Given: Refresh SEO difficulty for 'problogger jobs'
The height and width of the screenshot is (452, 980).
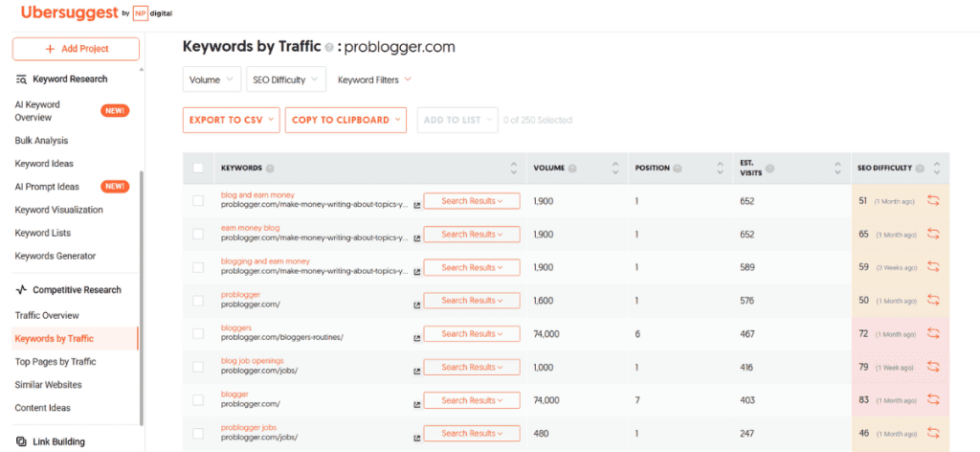Looking at the screenshot, I should [933, 433].
